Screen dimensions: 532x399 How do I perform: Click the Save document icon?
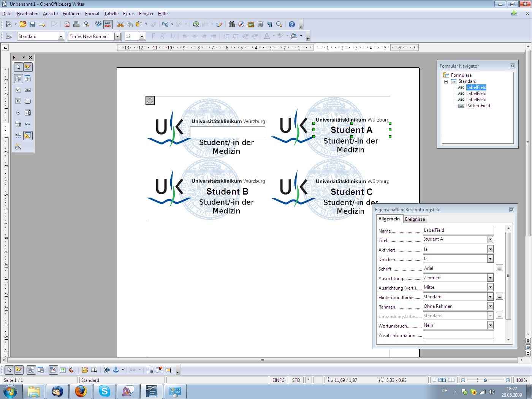(32, 24)
